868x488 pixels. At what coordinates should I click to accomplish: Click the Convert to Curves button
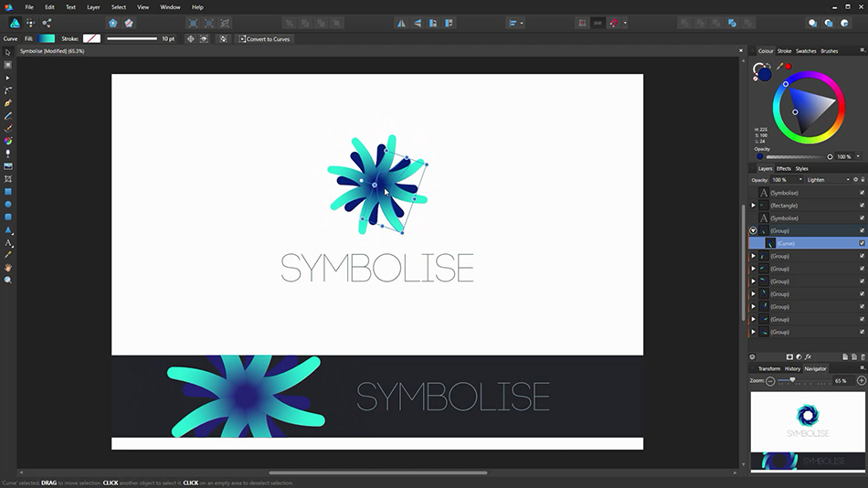point(264,39)
